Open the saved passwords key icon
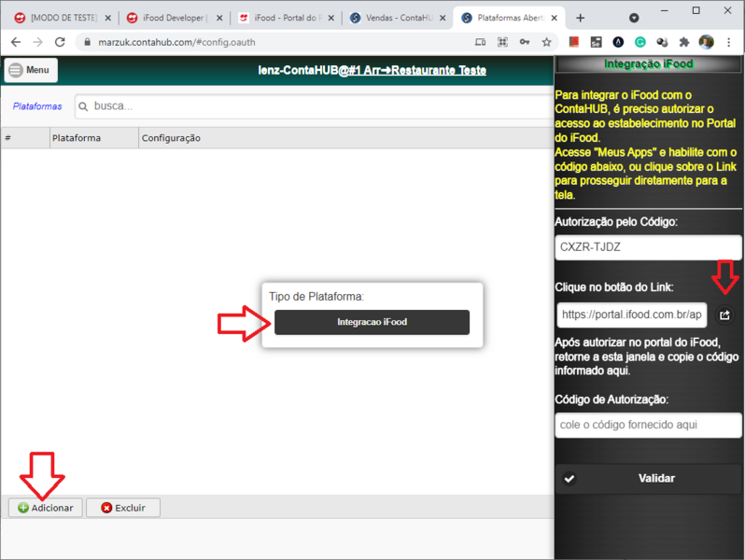This screenshot has height=560, width=745. pos(525,42)
